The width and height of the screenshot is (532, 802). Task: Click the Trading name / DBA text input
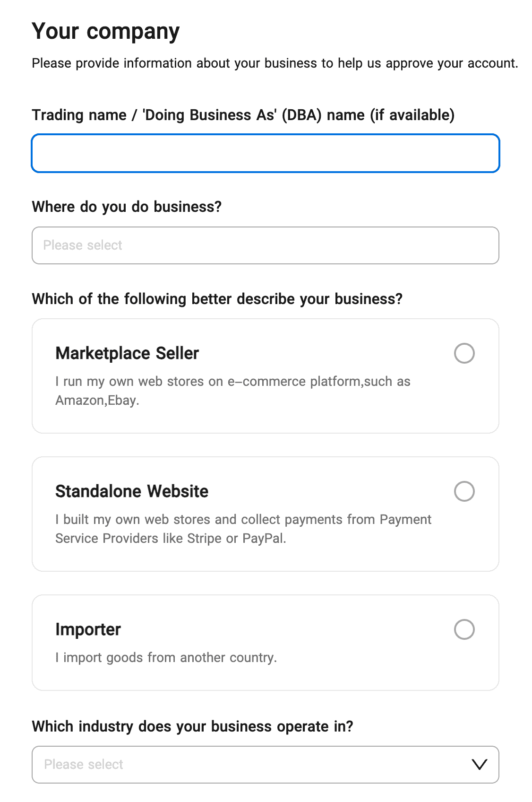tap(265, 153)
